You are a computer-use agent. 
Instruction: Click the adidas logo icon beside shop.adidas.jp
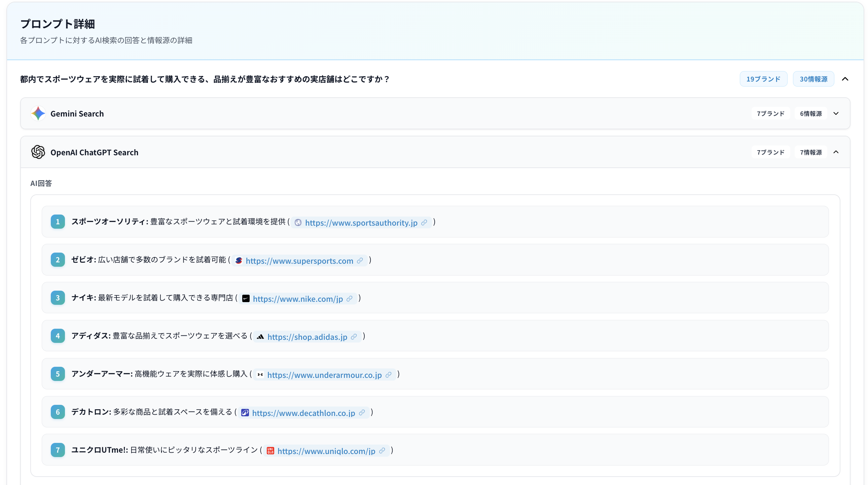261,336
